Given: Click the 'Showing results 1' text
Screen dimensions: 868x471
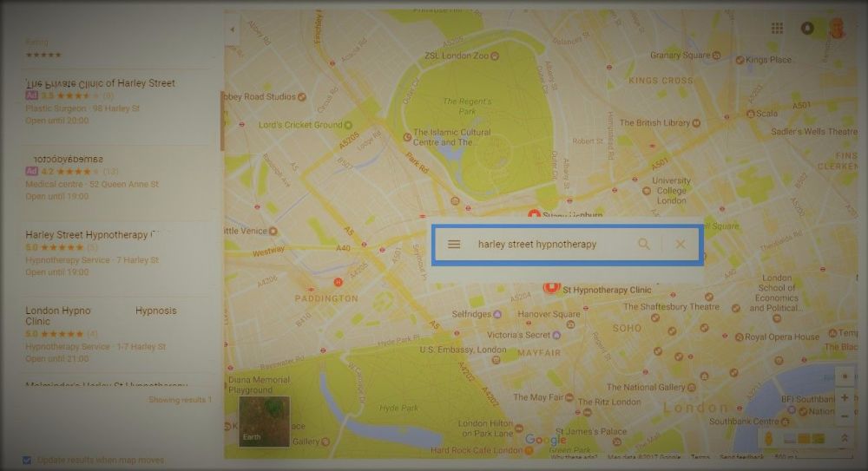Looking at the screenshot, I should click(180, 400).
